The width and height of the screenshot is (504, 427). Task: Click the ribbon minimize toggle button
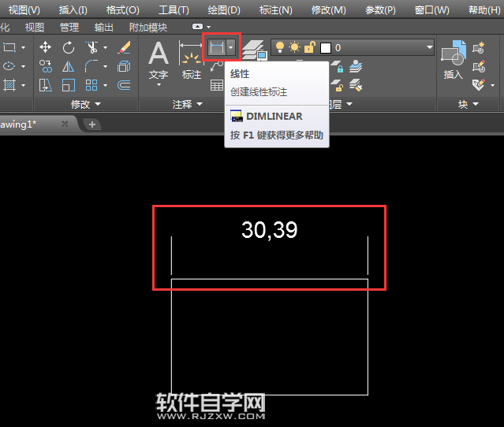point(197,27)
